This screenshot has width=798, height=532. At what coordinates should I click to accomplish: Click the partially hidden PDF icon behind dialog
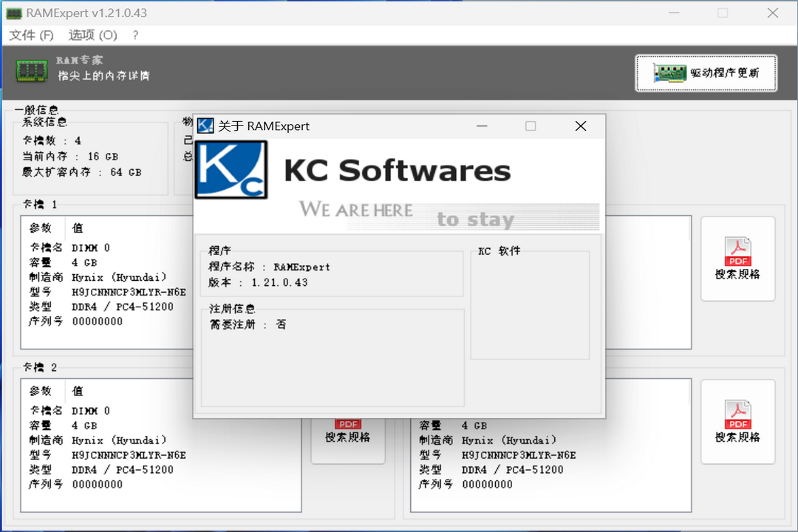[348, 424]
